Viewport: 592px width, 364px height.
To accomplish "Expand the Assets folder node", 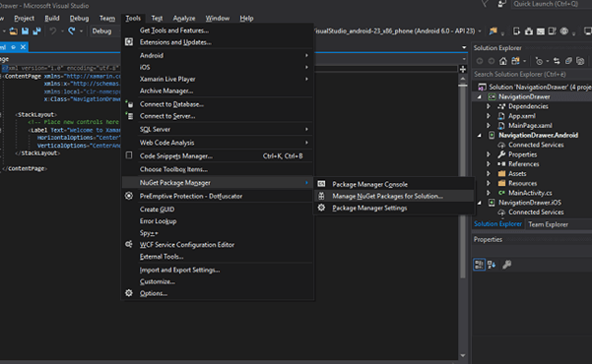I will (x=489, y=173).
